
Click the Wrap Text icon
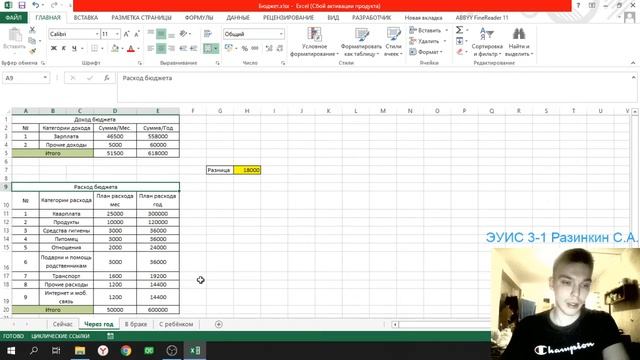[x=208, y=34]
